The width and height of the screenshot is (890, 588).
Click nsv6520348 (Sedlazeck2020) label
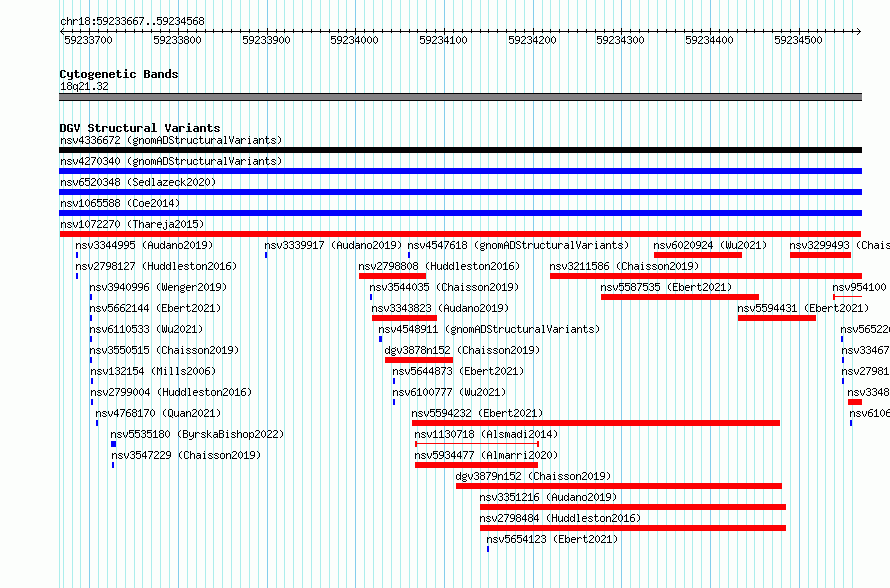click(138, 182)
